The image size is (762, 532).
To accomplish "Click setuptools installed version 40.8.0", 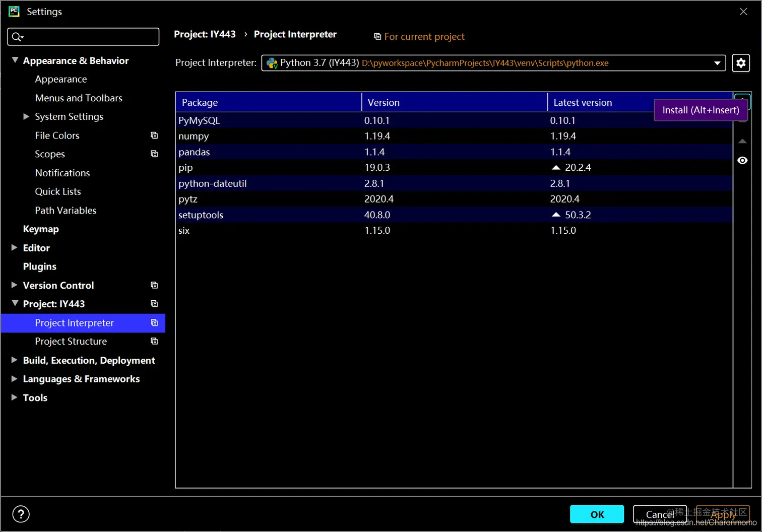I will click(377, 215).
